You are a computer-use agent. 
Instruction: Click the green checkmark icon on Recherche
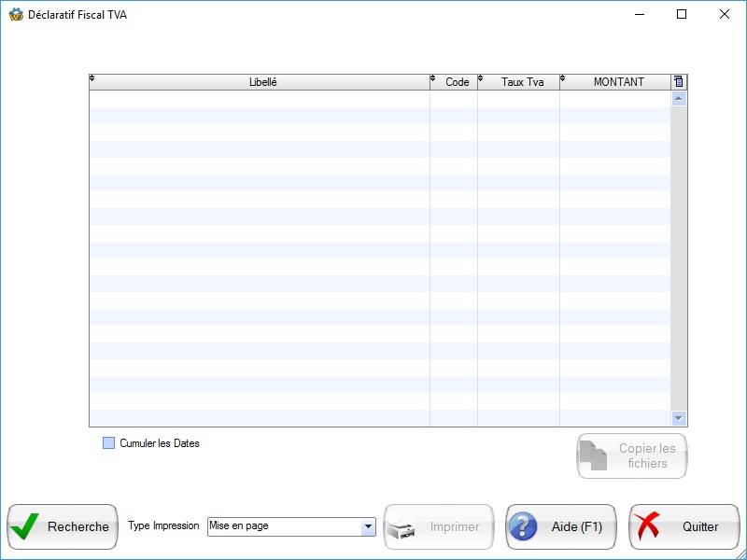point(26,527)
